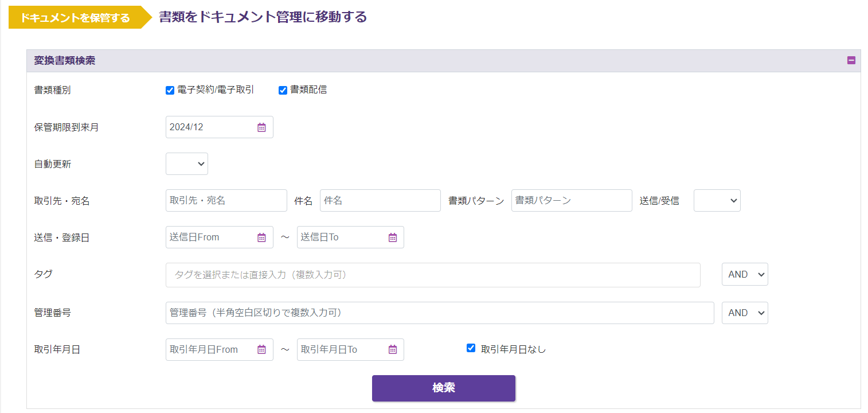Select the ドキュメントを保管する breadcrumb tab

click(x=75, y=18)
